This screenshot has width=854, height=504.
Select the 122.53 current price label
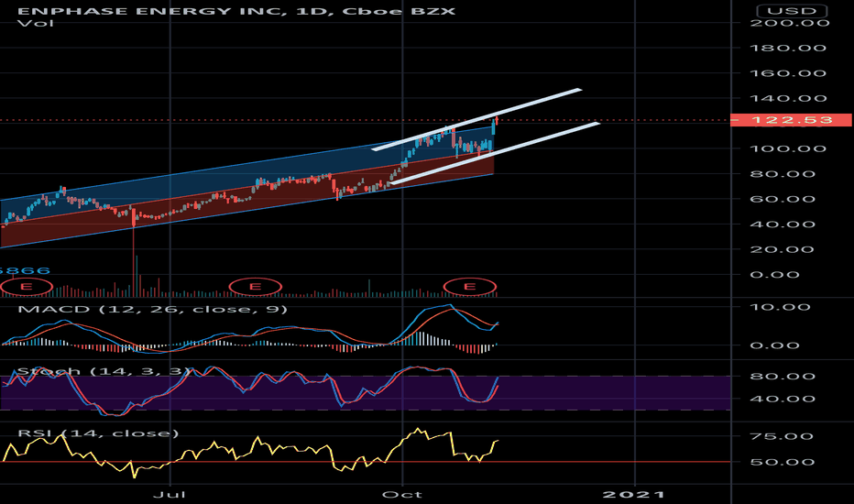792,120
